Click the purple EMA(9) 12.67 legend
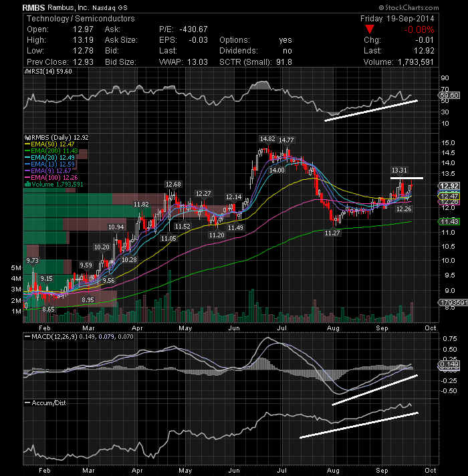Image resolution: width=468 pixels, height=476 pixels. pos(47,171)
